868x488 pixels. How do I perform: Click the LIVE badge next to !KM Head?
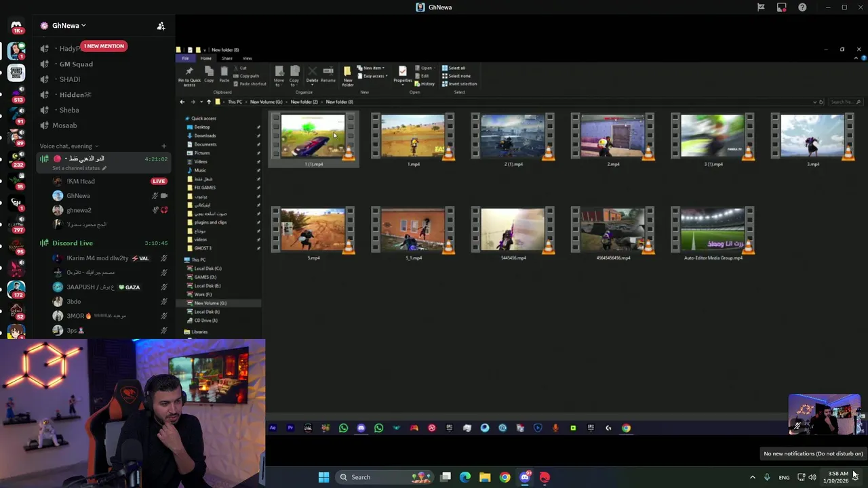click(159, 181)
